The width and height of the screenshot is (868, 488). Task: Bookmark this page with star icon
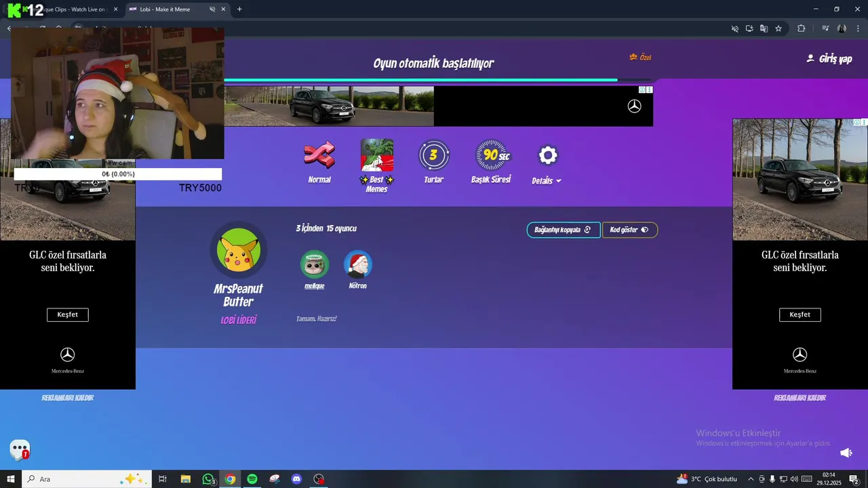pos(778,28)
